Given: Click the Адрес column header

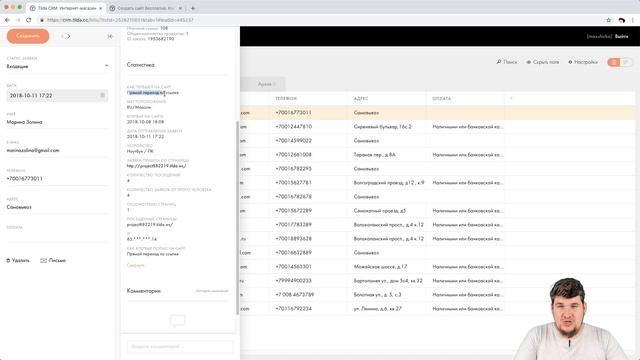Looking at the screenshot, I should [x=361, y=98].
